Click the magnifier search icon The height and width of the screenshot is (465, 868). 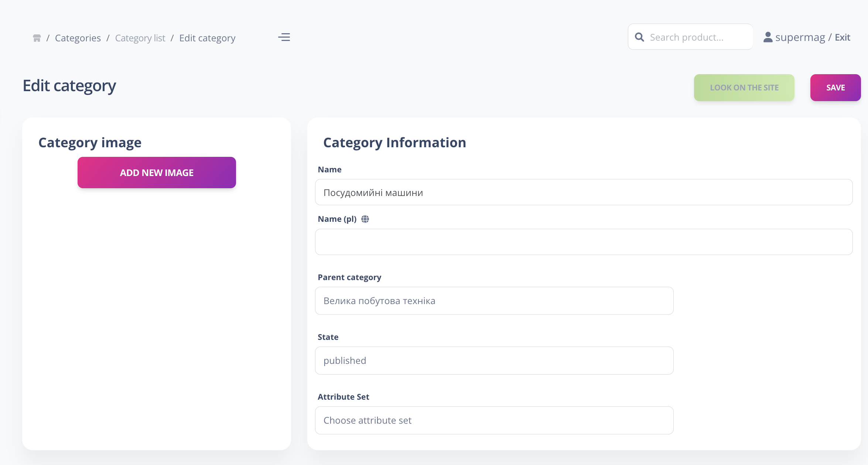[639, 37]
